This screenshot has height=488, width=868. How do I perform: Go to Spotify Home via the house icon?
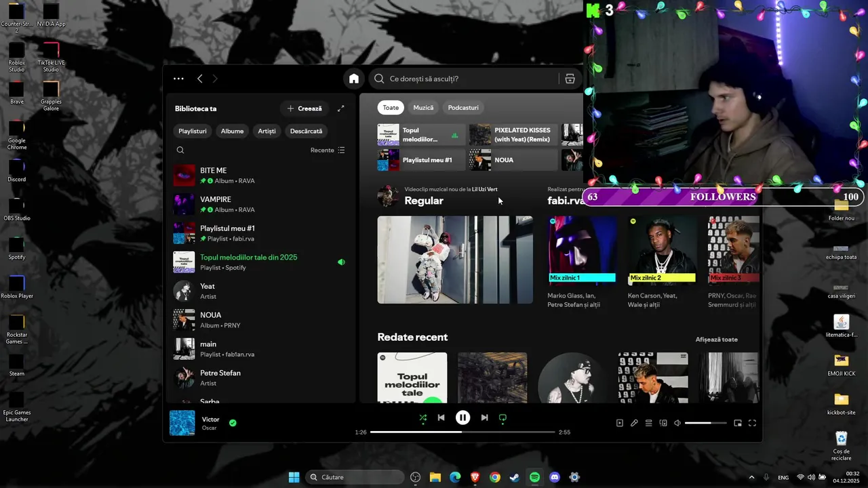pos(353,79)
